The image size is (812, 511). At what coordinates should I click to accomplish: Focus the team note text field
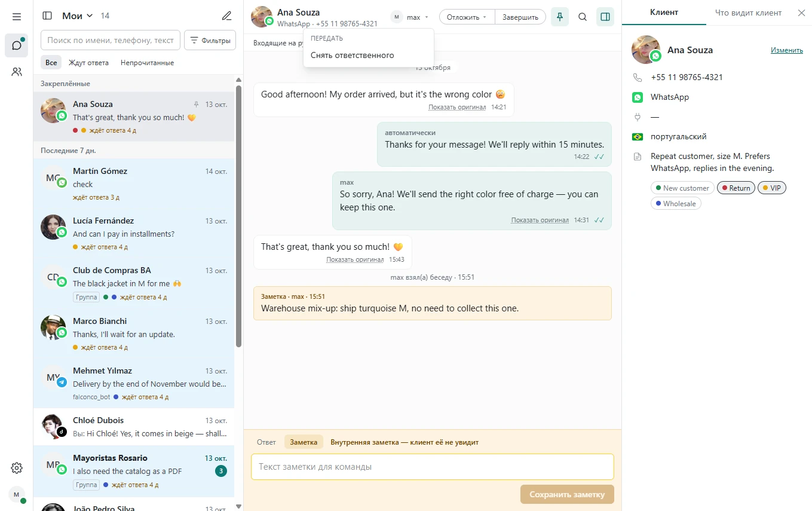[x=433, y=467]
